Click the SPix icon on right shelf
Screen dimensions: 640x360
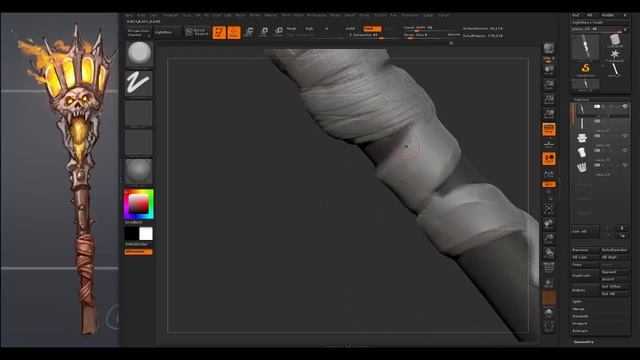pyautogui.click(x=549, y=60)
